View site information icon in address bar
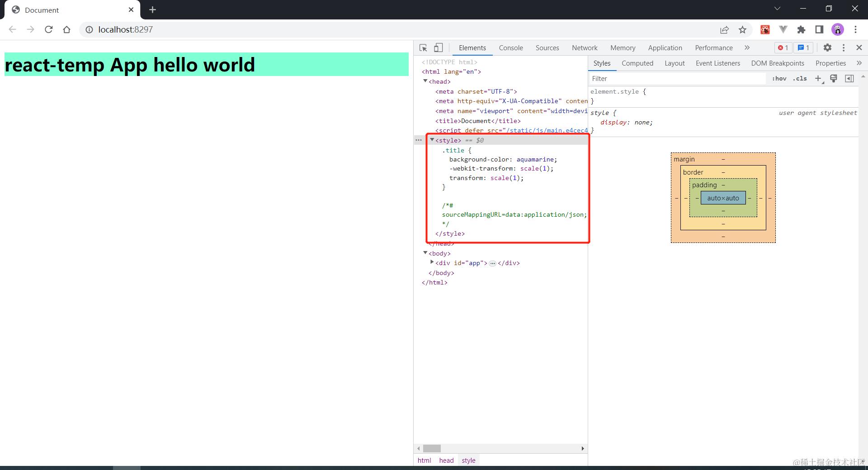This screenshot has height=470, width=868. click(89, 29)
